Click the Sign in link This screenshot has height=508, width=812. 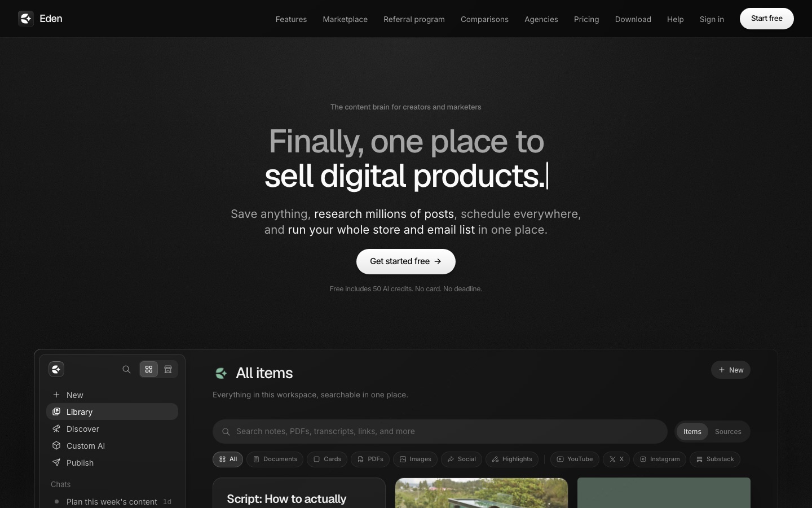(712, 19)
